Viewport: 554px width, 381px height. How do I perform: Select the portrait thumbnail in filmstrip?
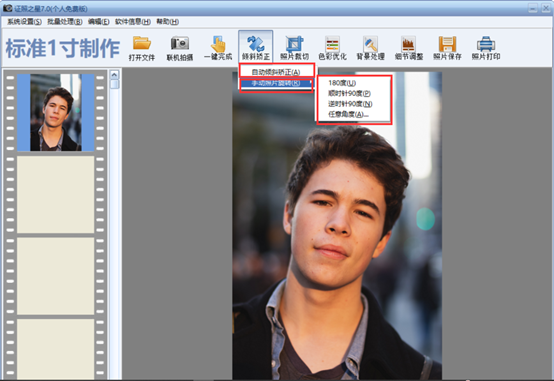point(56,112)
